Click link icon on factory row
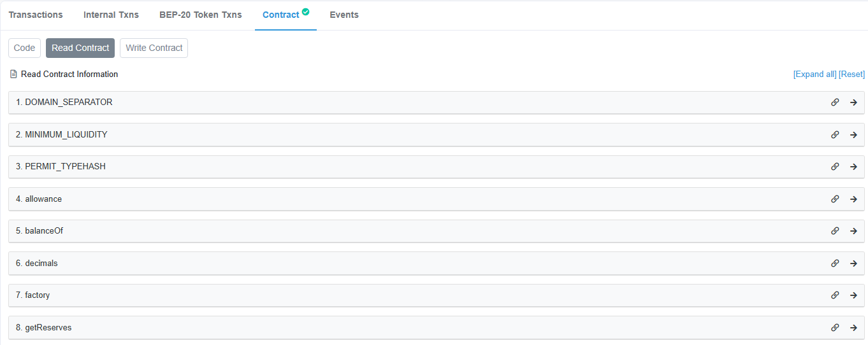The height and width of the screenshot is (345, 868). click(x=835, y=295)
